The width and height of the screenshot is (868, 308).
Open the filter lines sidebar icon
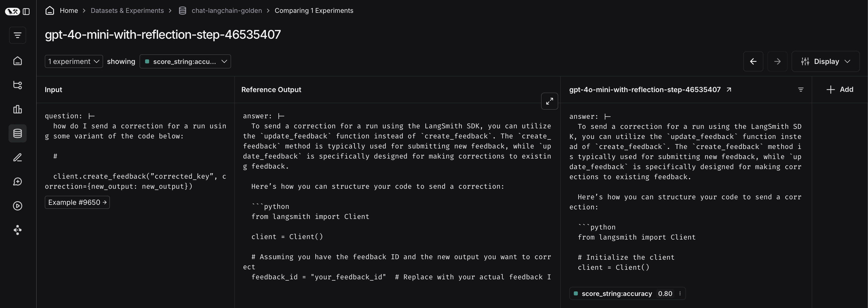click(18, 35)
